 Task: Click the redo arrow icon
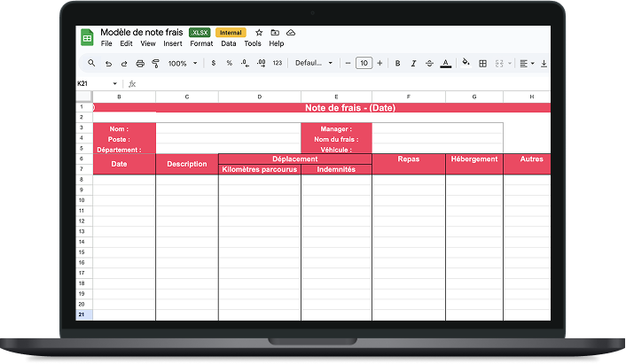click(124, 64)
